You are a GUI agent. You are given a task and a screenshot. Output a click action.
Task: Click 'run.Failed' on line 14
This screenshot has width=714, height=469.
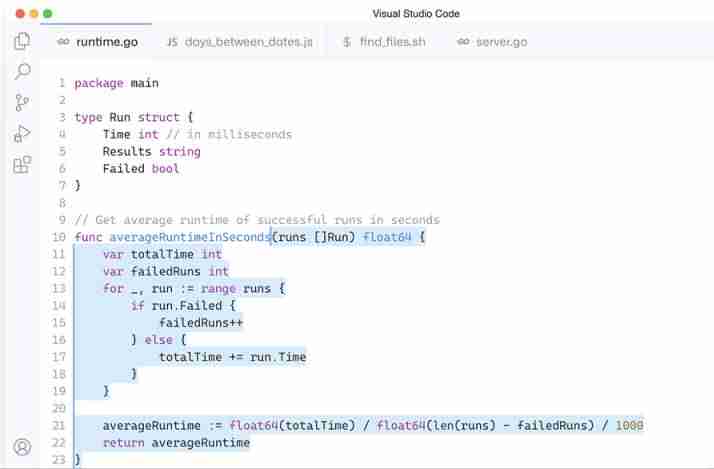tap(187, 306)
